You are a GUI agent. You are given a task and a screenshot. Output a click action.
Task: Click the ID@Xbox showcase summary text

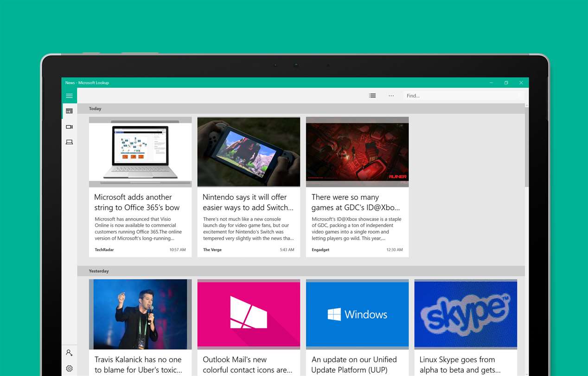[357, 229]
